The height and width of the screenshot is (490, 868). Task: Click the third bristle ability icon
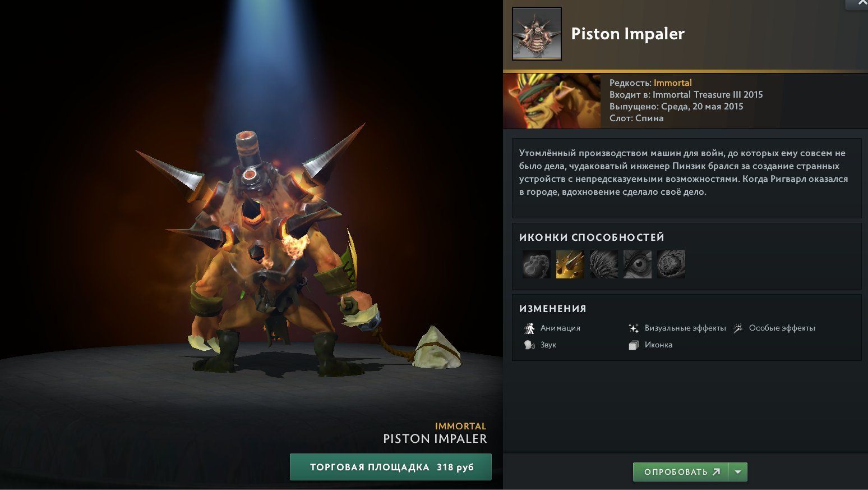pyautogui.click(x=604, y=264)
